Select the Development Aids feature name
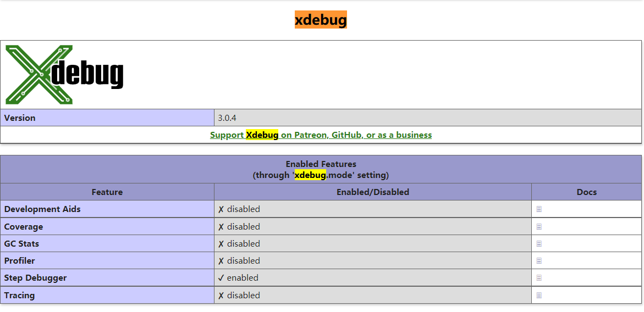The width and height of the screenshot is (644, 312). coord(42,209)
